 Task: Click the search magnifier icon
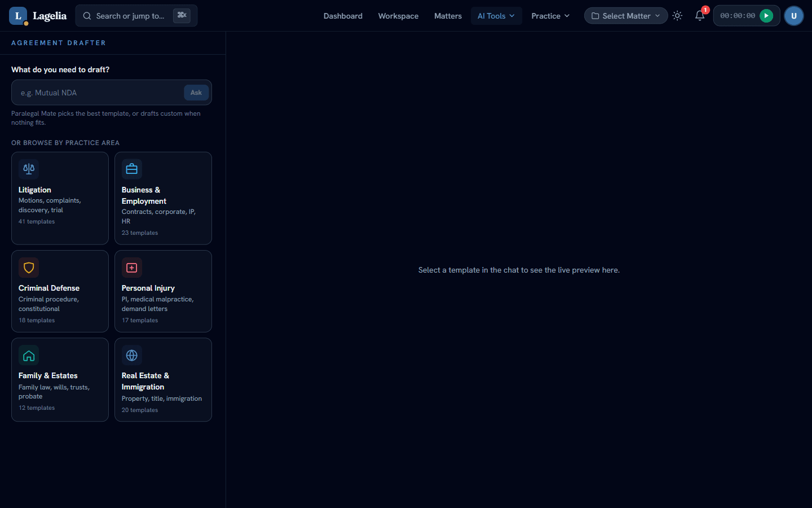[87, 16]
